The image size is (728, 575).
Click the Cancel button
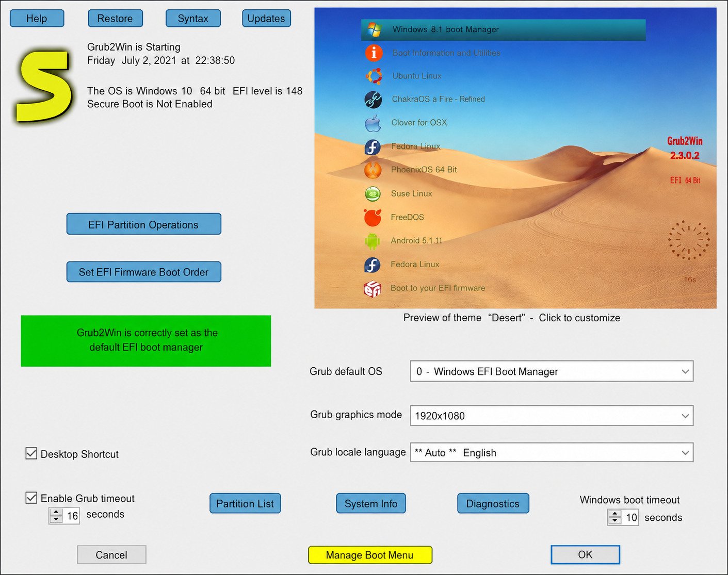(111, 555)
